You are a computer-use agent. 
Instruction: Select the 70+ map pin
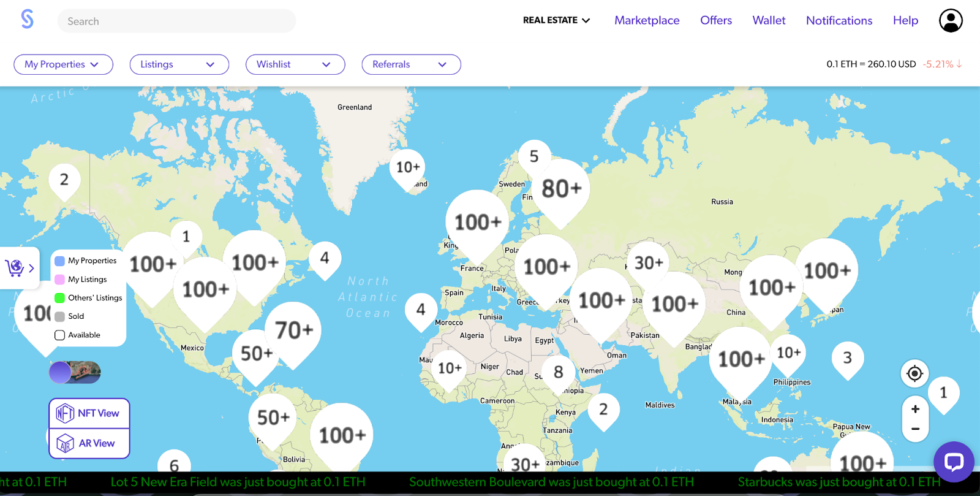[x=294, y=334]
